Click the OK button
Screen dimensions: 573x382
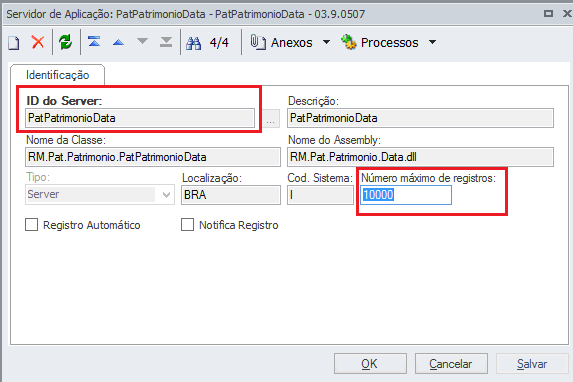click(x=370, y=364)
